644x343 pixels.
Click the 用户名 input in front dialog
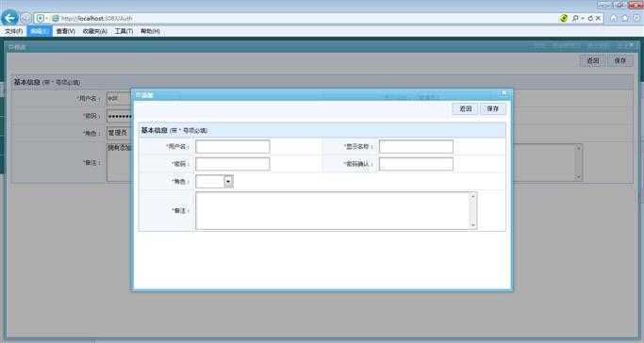coord(233,146)
